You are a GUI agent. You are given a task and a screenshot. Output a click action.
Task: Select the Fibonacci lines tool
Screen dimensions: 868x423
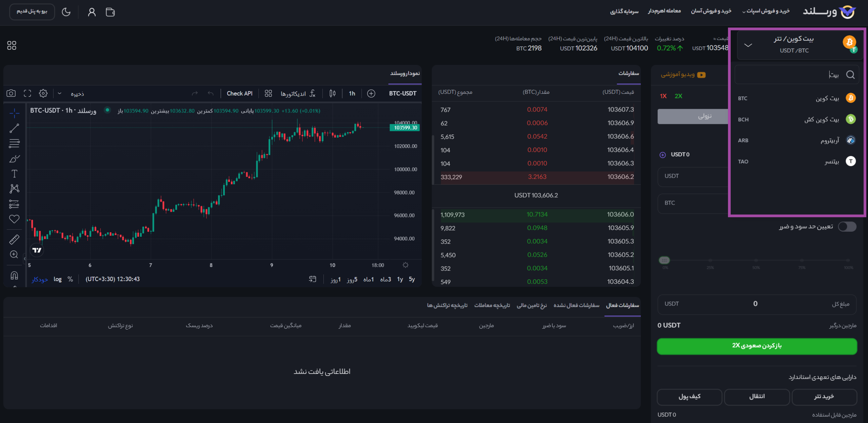pyautogui.click(x=14, y=143)
